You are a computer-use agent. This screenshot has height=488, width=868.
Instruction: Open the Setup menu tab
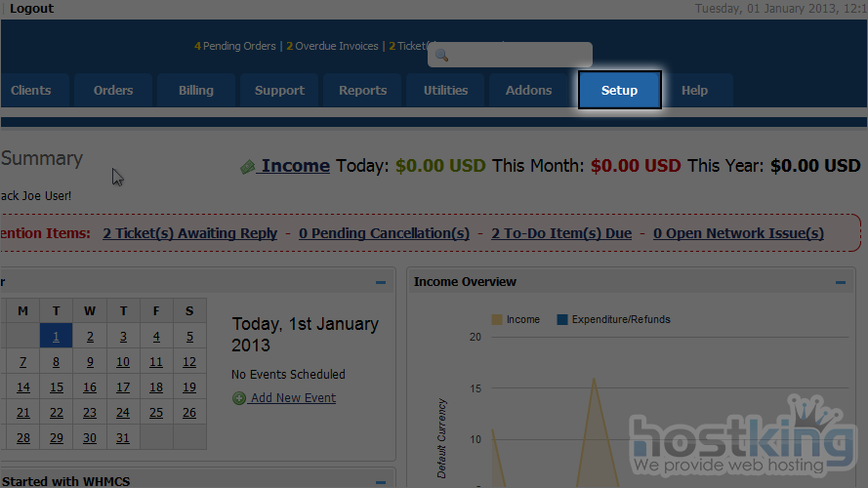pos(619,91)
